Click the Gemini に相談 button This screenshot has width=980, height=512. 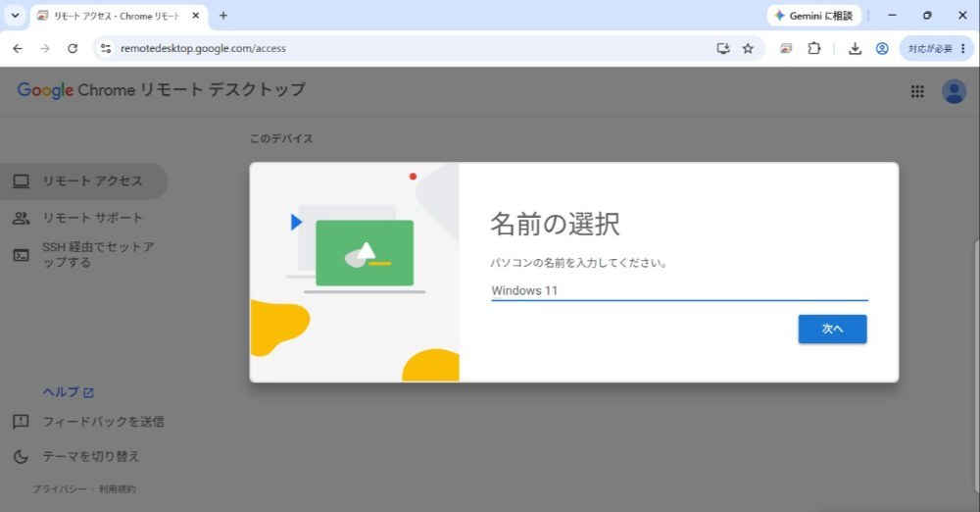coord(813,16)
